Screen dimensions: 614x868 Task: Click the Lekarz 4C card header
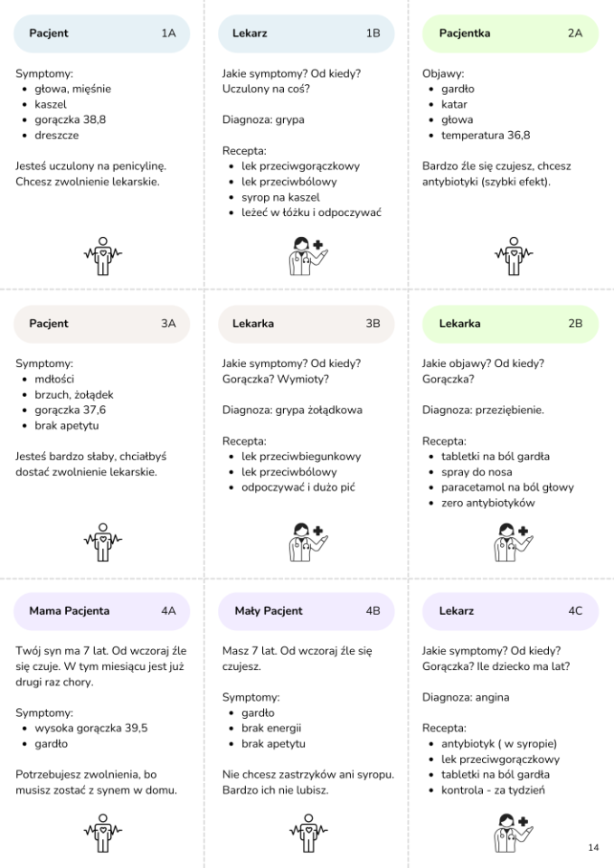[x=511, y=611]
